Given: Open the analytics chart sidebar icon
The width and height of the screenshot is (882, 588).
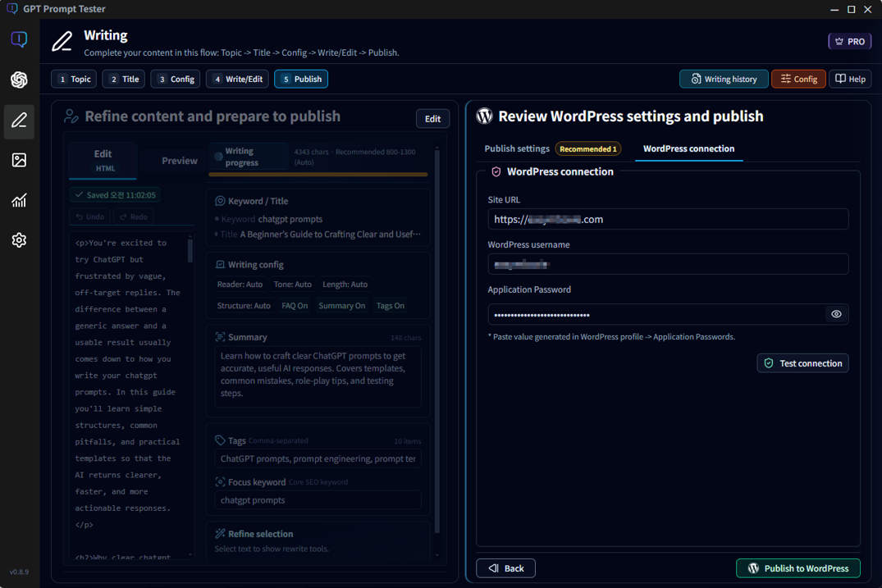Looking at the screenshot, I should [x=19, y=200].
